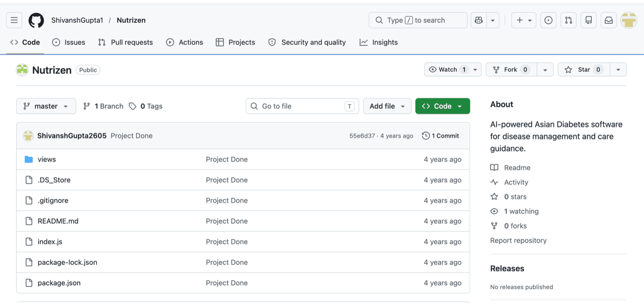Screen dimensions: 644x303
Task: Click the file icon beside index.js
Action: point(29,242)
